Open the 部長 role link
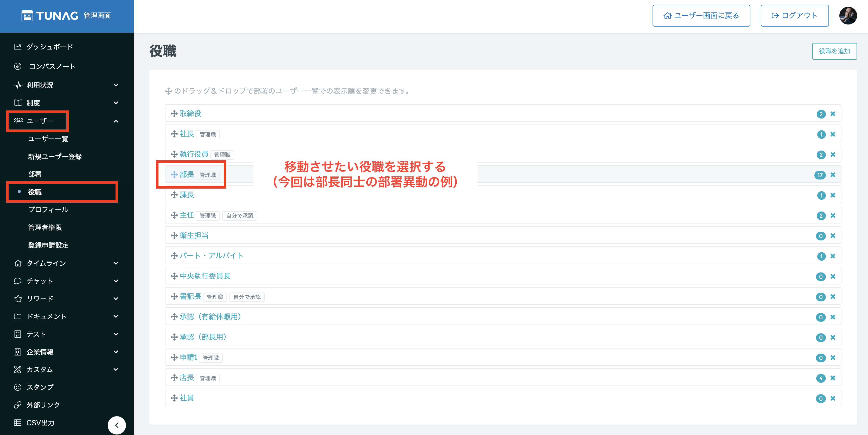This screenshot has width=868, height=435. (x=187, y=174)
